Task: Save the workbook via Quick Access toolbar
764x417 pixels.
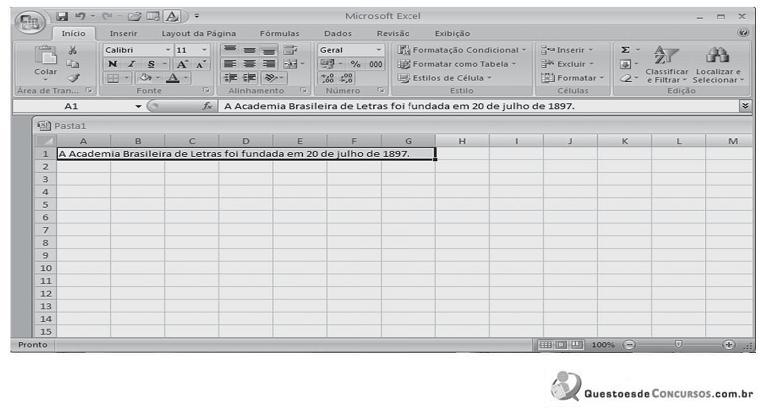Action: coord(62,16)
